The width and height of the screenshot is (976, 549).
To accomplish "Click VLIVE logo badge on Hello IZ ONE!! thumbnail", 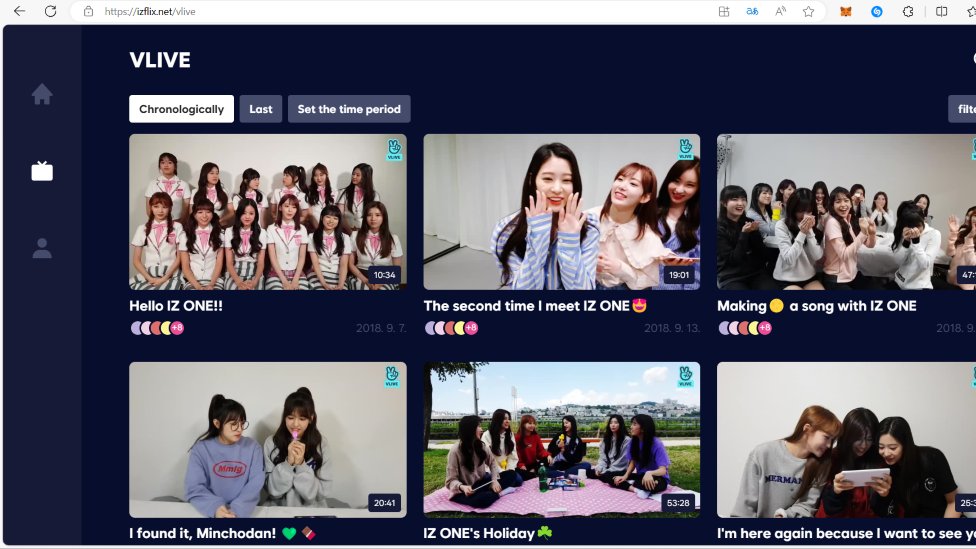I will click(394, 149).
